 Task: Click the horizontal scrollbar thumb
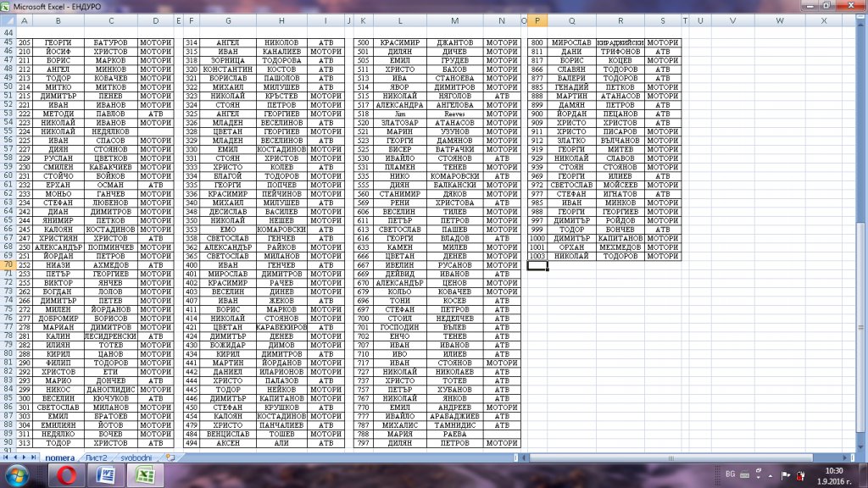671,457
